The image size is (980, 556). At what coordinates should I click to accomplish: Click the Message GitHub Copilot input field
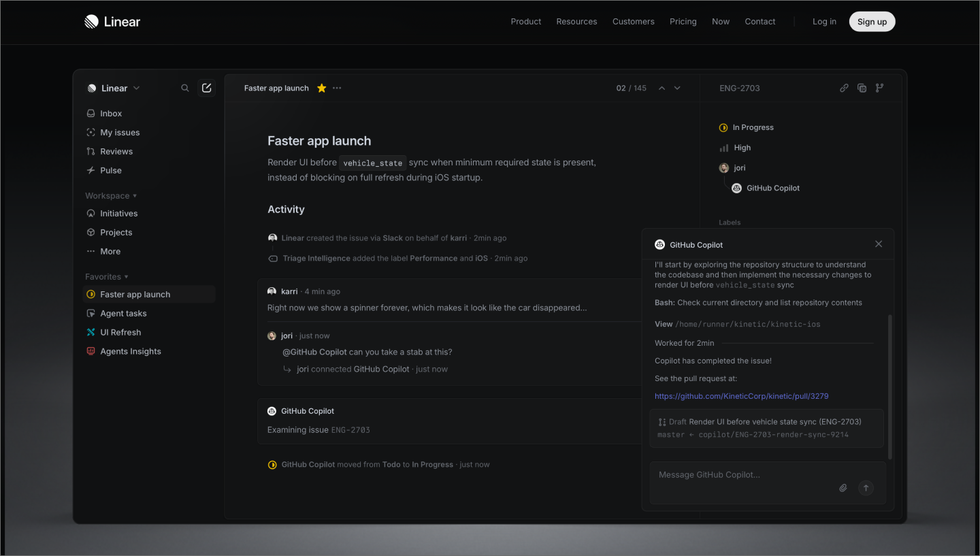768,483
